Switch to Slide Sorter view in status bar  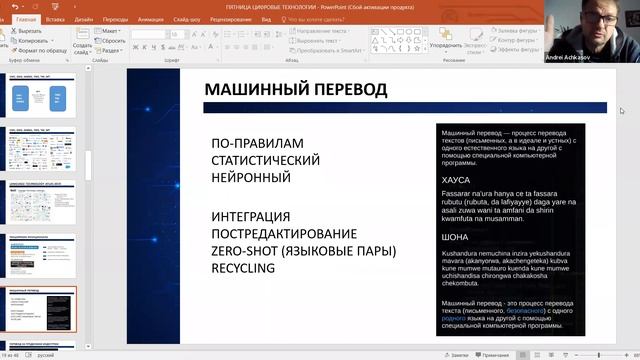click(537, 355)
